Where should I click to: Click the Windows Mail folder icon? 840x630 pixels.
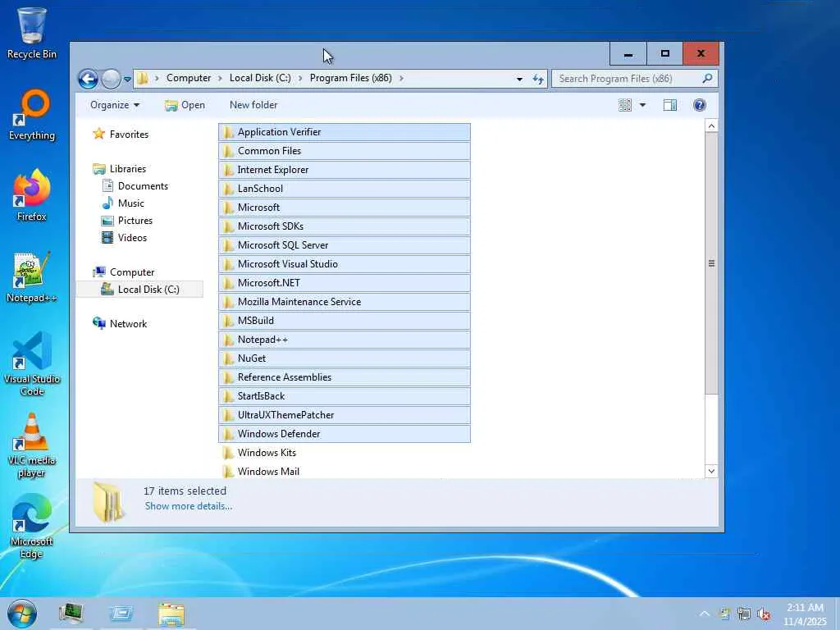(228, 472)
